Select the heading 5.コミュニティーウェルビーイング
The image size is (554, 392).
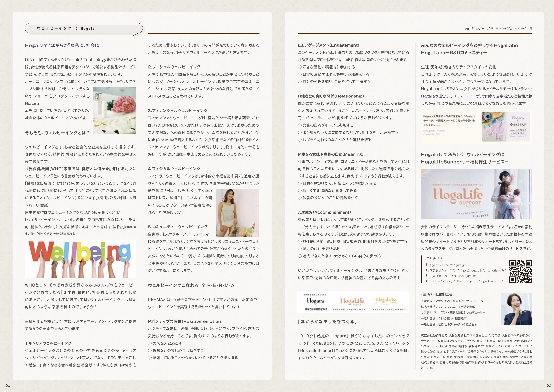[x=178, y=227]
